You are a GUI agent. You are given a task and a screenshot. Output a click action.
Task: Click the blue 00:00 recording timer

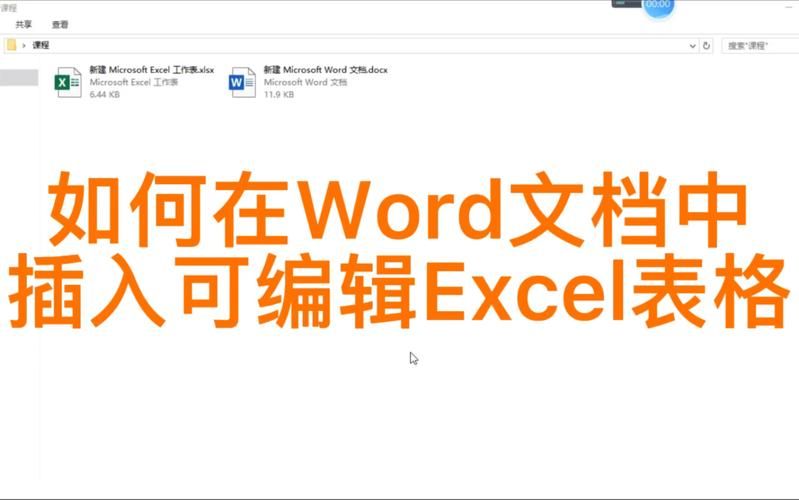pos(657,5)
